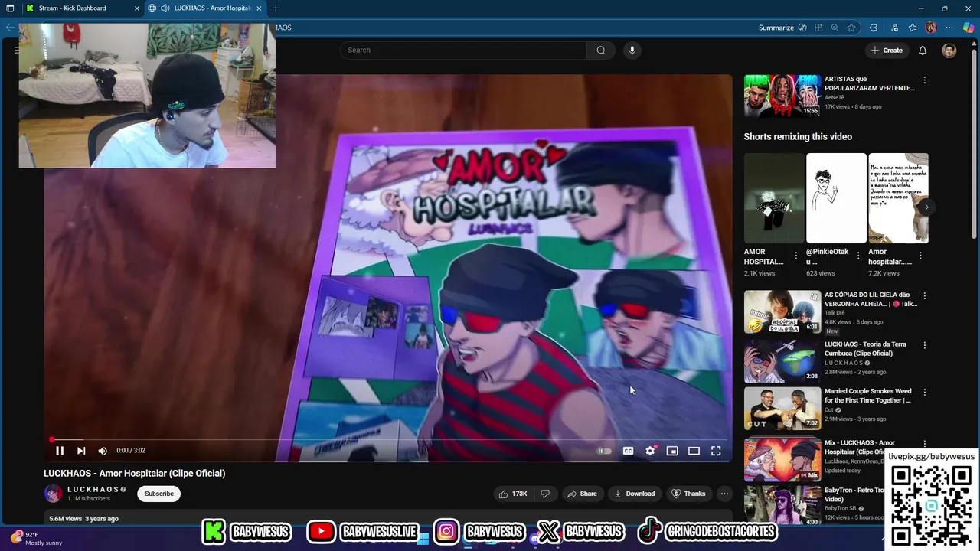980x551 pixels.
Task: Enter full screen mode
Action: tap(716, 451)
